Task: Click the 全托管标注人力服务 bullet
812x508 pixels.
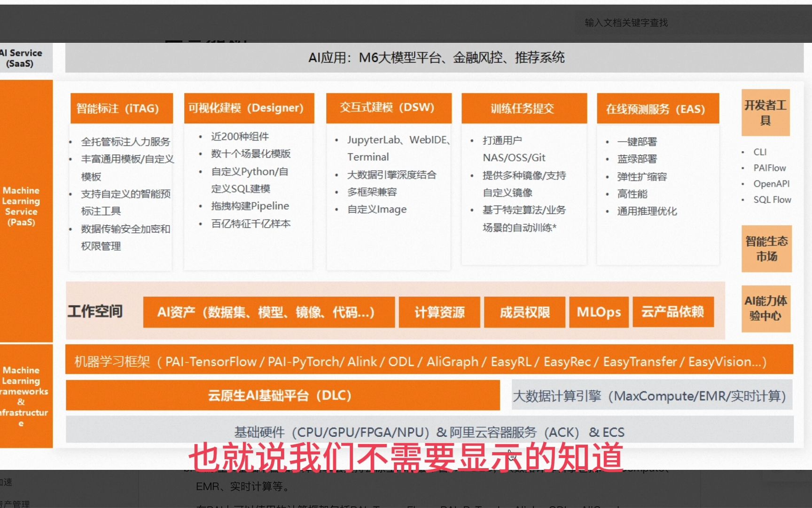Action: (x=125, y=142)
